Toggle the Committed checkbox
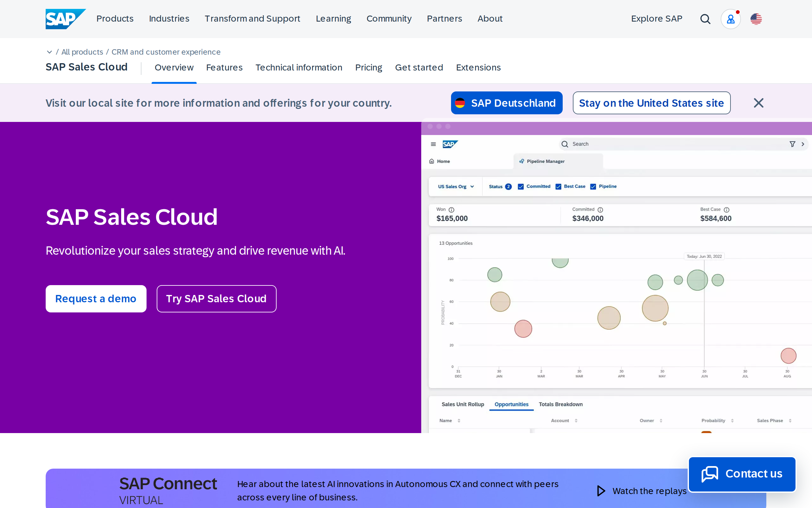812x508 pixels. [x=521, y=186]
